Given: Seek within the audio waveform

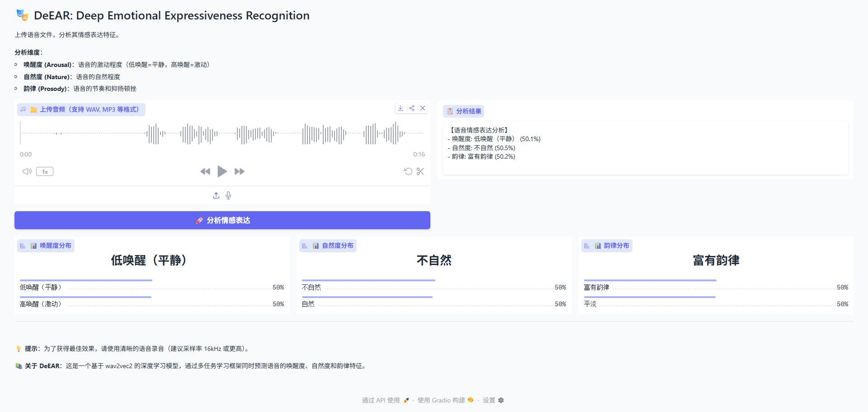Looking at the screenshot, I should [x=222, y=133].
